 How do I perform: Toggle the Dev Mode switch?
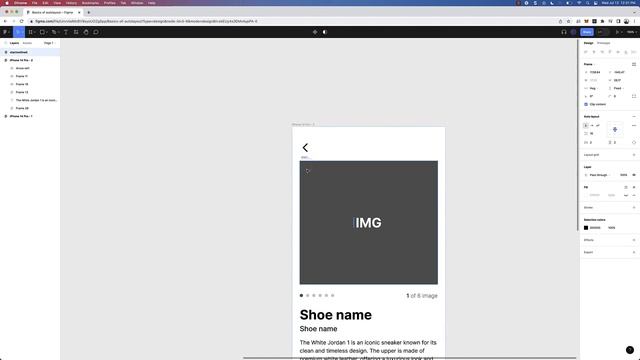603,32
